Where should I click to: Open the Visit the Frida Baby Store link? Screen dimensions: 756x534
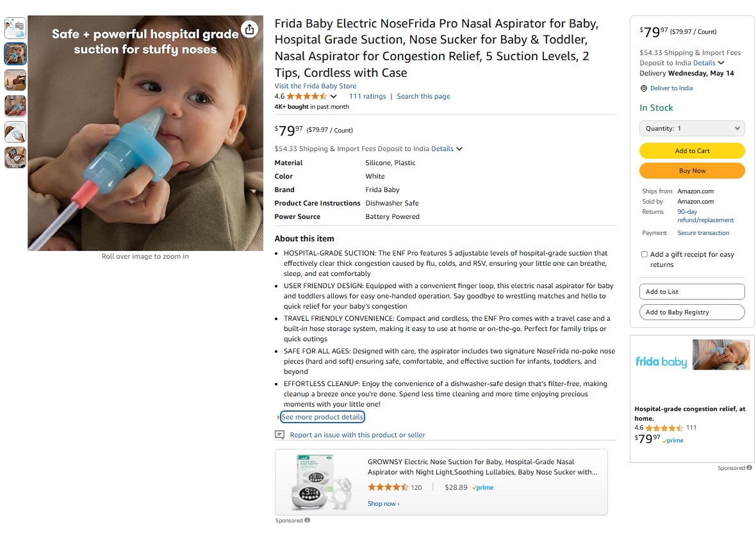(315, 86)
